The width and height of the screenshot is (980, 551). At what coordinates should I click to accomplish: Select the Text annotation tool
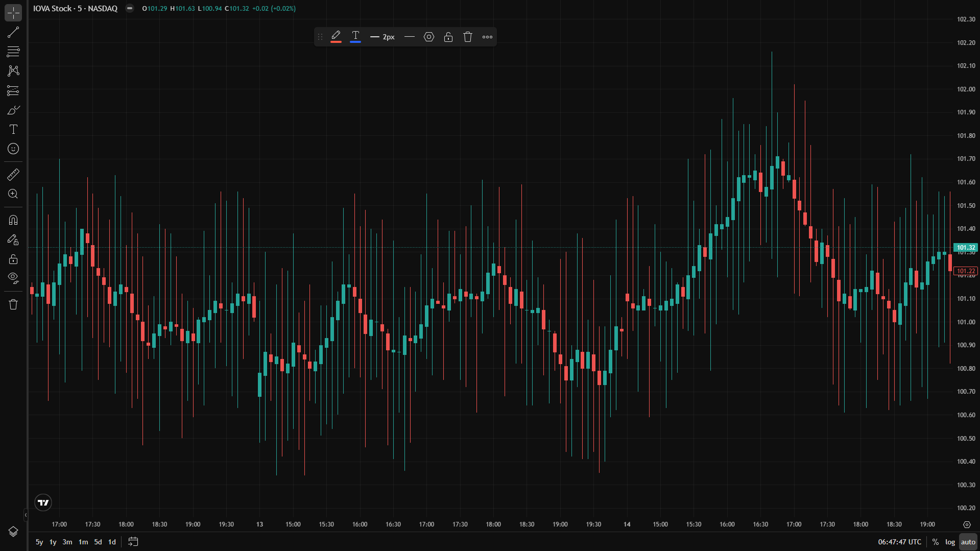point(13,129)
